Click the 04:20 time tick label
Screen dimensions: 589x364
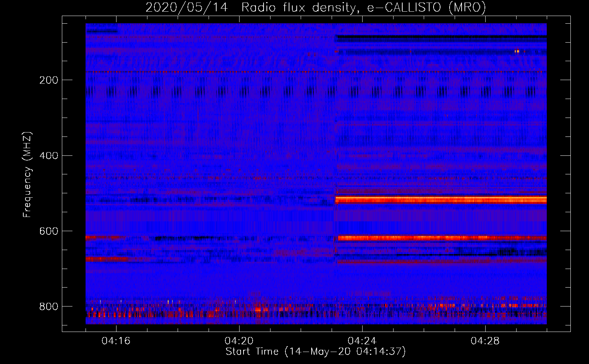[x=239, y=341]
